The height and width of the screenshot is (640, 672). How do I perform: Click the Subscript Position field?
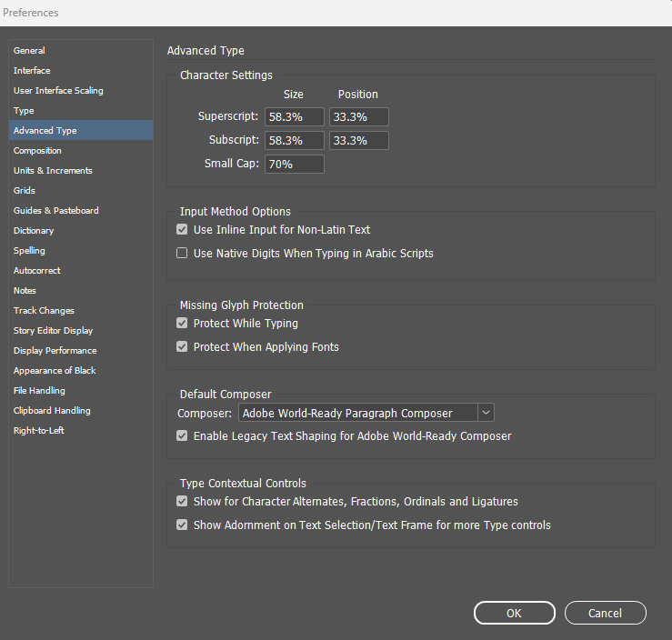click(358, 141)
